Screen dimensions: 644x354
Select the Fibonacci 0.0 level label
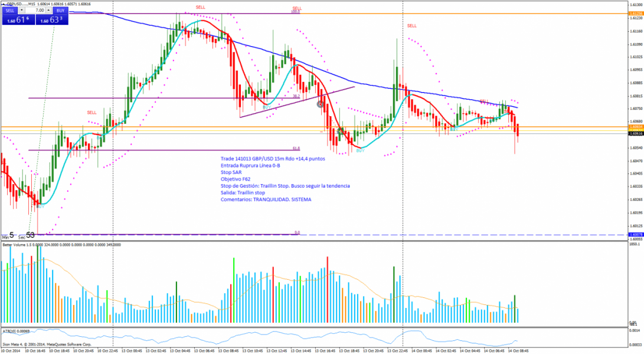click(x=297, y=232)
